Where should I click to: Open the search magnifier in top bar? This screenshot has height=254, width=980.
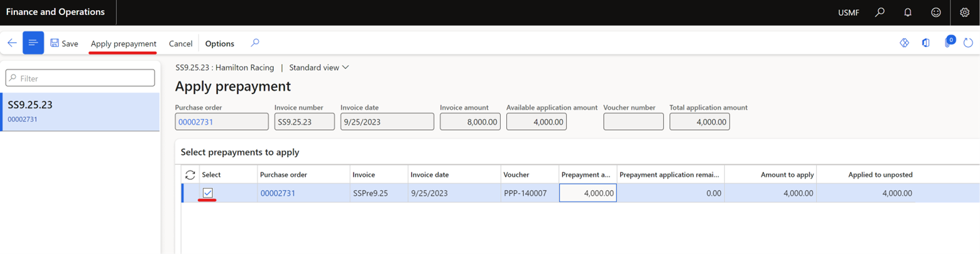pos(880,13)
